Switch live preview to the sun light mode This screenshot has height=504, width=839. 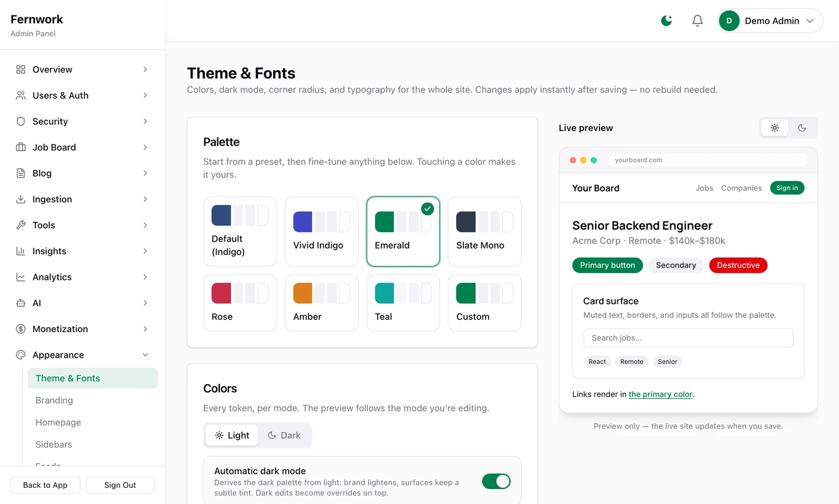point(775,128)
